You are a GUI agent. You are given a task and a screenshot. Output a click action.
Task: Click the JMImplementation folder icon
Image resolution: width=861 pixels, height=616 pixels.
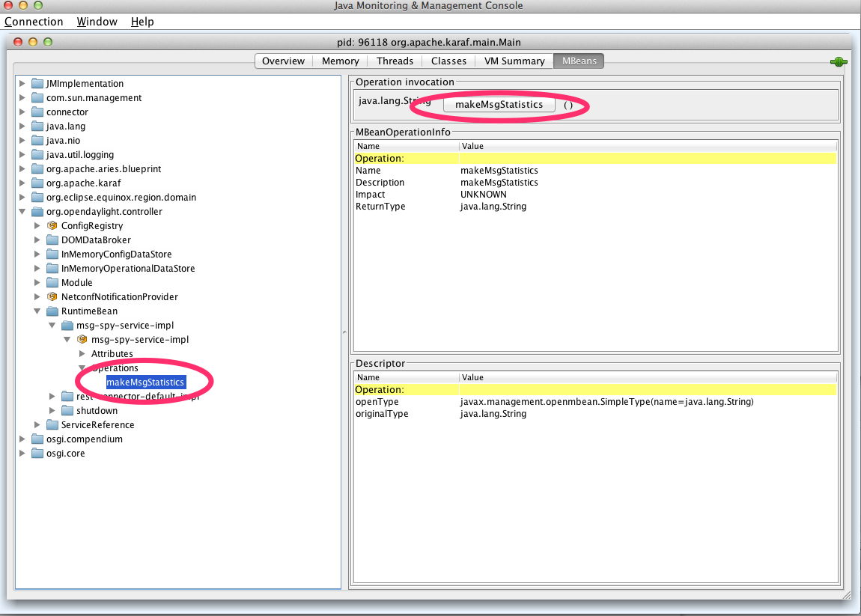coord(37,83)
